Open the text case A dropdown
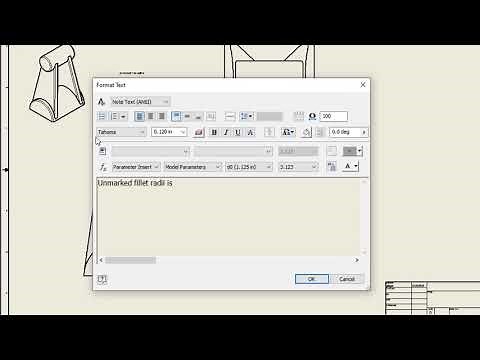Viewport: 480px width, 360px height. point(351,166)
